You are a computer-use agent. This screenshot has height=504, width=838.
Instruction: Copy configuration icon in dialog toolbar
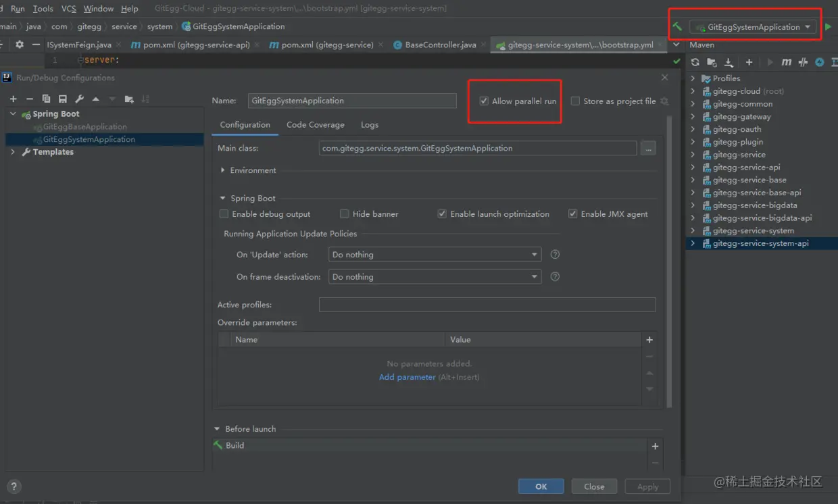46,99
